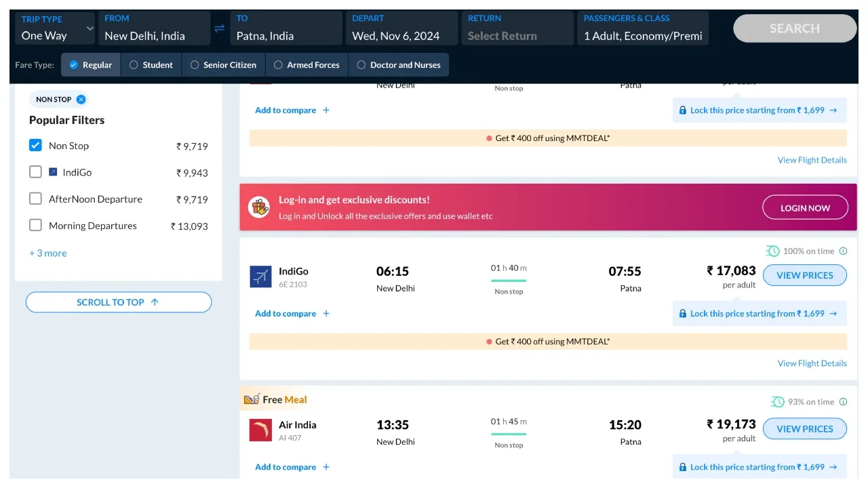Viewport: 868px width, 488px height.
Task: Select Doctor and Nurses fare type
Action: [399, 65]
